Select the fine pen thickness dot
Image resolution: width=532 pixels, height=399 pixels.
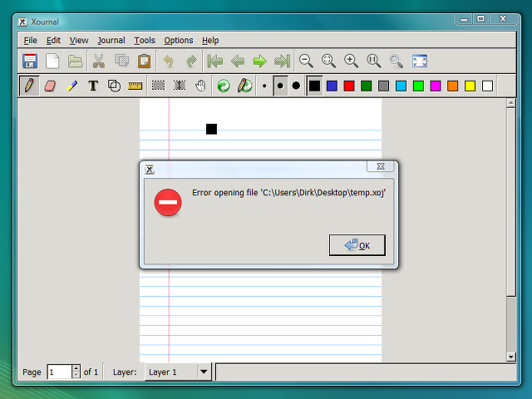(x=264, y=86)
